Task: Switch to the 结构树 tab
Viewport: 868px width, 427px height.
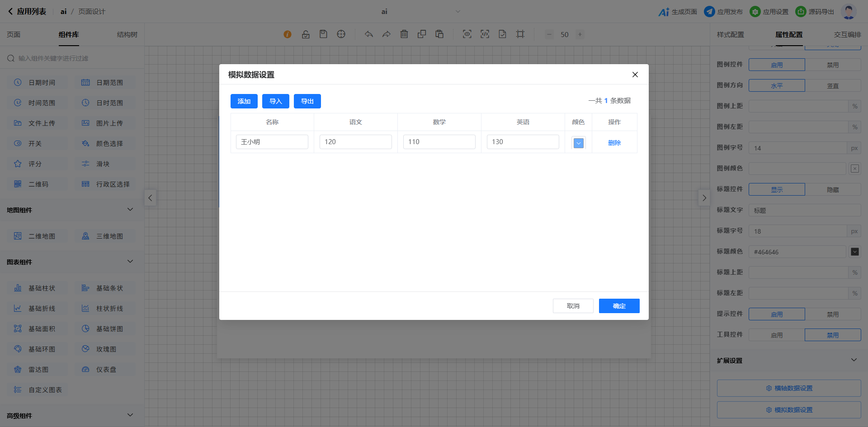Action: tap(127, 35)
